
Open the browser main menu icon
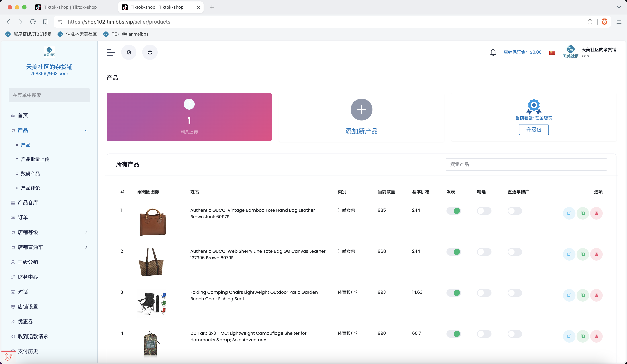[619, 22]
